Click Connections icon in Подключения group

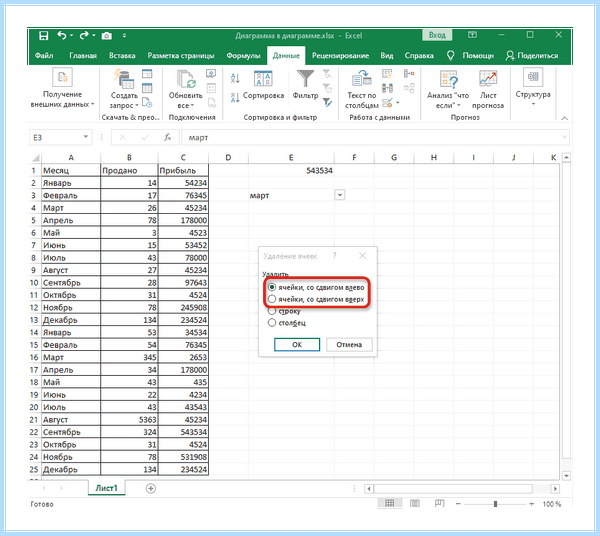[211, 73]
